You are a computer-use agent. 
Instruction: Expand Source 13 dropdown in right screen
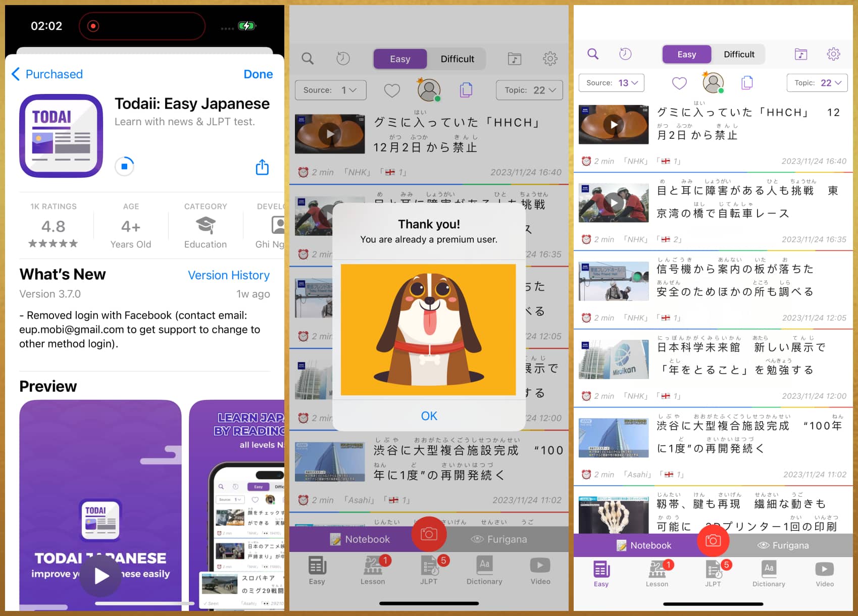[612, 83]
